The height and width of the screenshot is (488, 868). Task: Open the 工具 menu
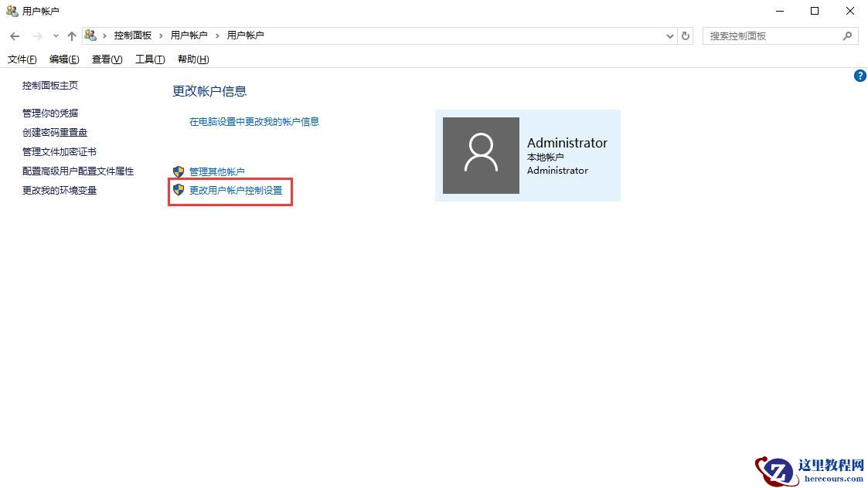click(x=149, y=59)
